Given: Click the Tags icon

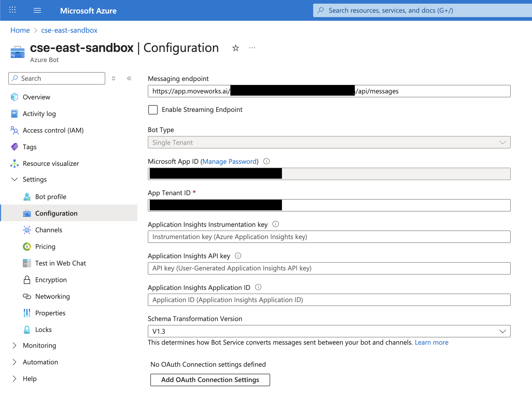Looking at the screenshot, I should click(x=15, y=147).
